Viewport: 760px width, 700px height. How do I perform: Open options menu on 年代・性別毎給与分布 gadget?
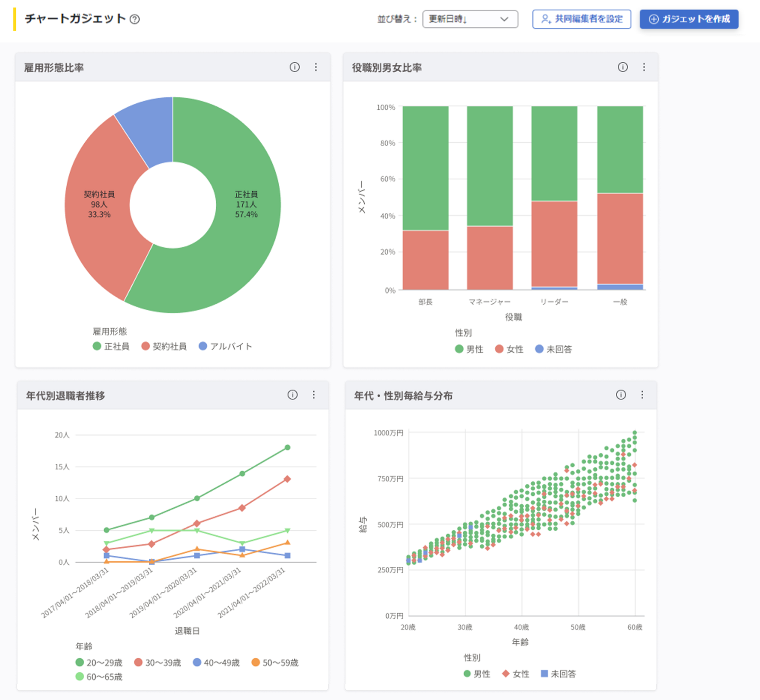642,395
